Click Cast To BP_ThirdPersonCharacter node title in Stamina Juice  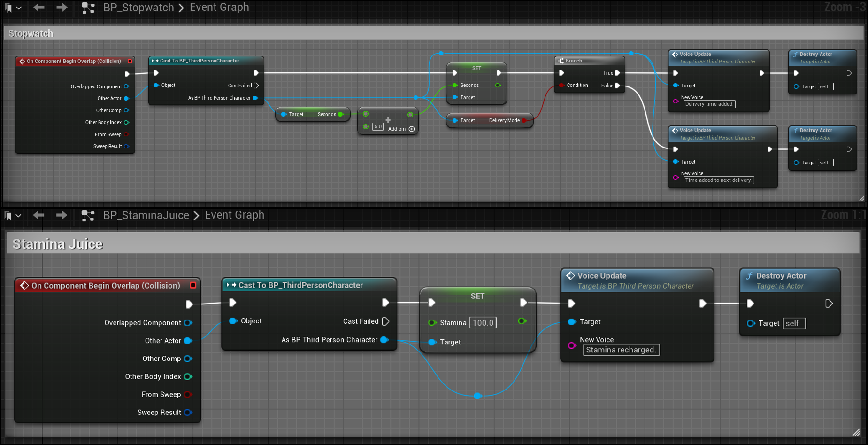pos(300,285)
